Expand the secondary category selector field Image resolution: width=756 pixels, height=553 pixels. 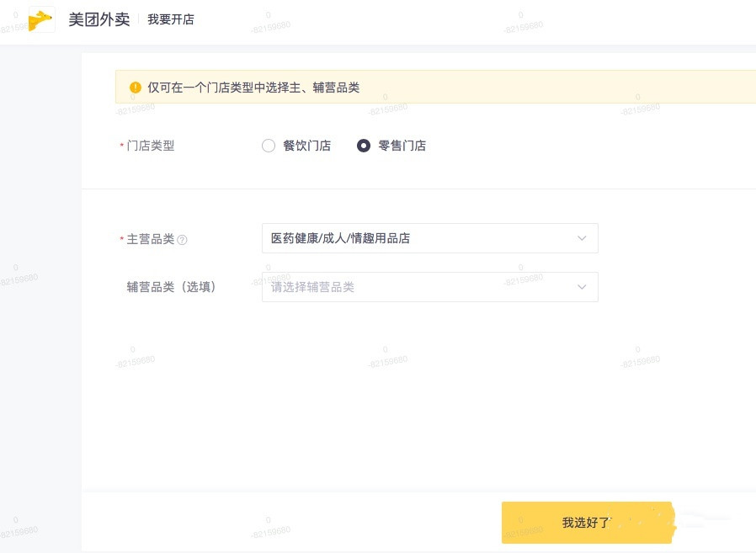click(429, 287)
